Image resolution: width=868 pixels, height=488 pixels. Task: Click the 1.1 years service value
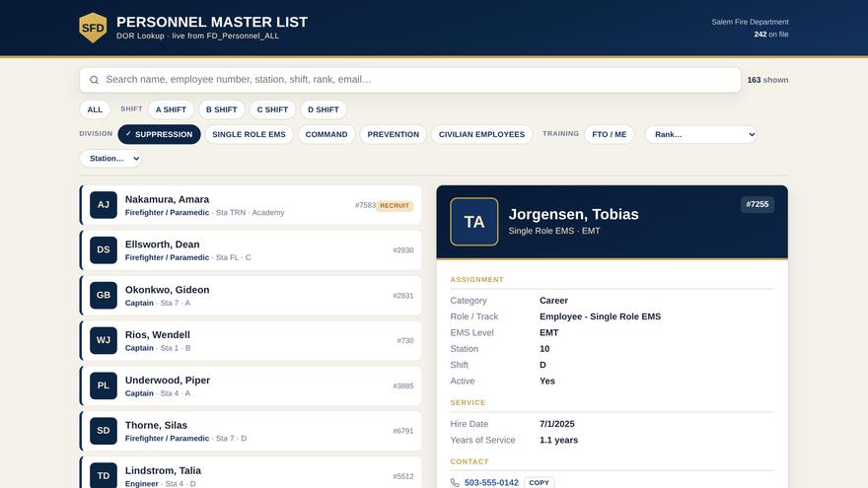(558, 440)
